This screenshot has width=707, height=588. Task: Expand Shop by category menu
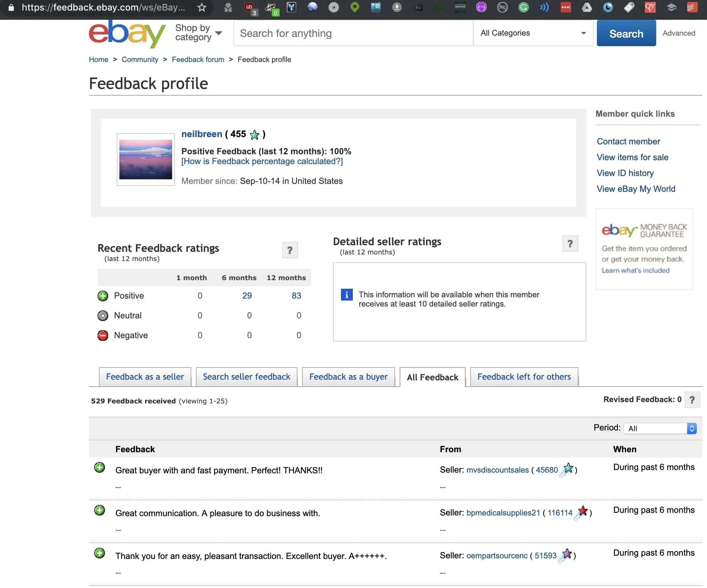(x=199, y=33)
